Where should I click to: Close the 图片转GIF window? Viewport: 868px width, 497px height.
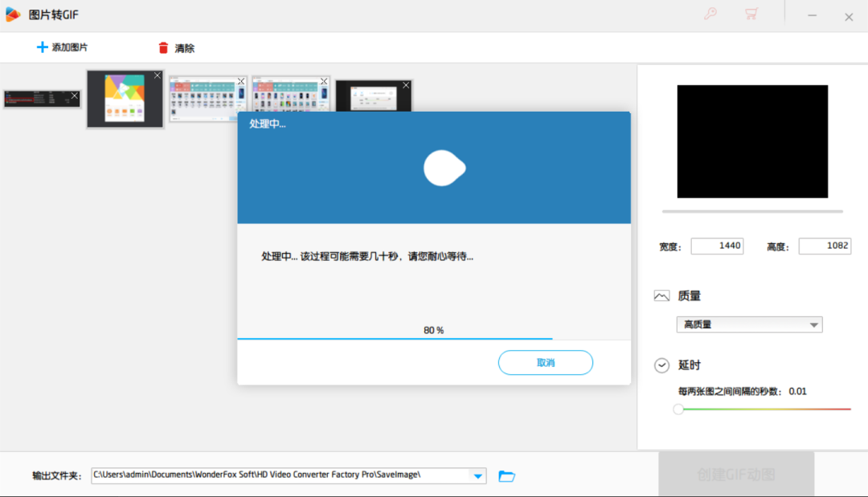pos(849,17)
